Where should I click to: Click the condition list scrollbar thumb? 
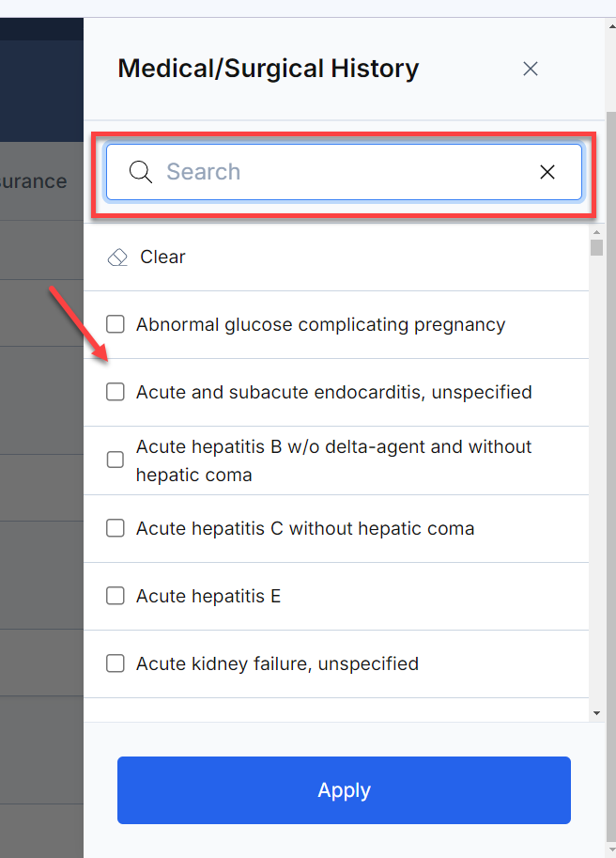click(596, 247)
